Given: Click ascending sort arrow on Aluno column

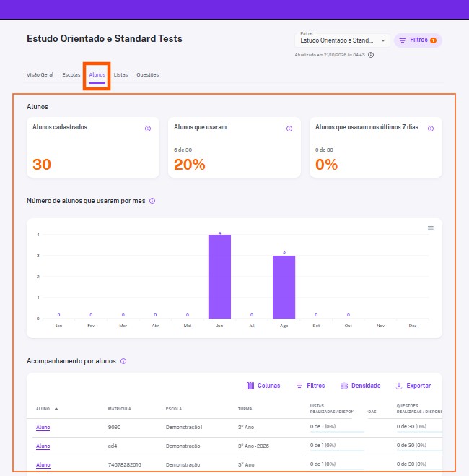Looking at the screenshot, I should [x=56, y=409].
